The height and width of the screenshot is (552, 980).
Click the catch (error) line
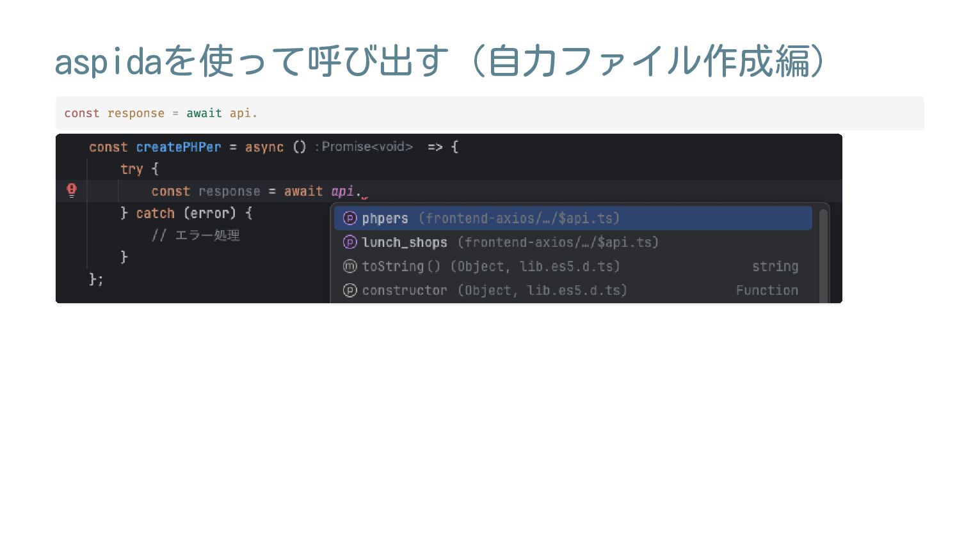(x=186, y=213)
